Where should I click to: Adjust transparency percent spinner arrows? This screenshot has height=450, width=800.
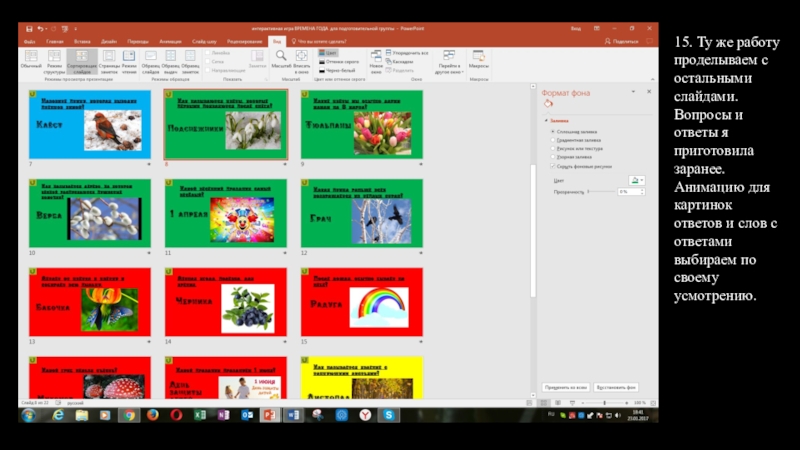642,192
